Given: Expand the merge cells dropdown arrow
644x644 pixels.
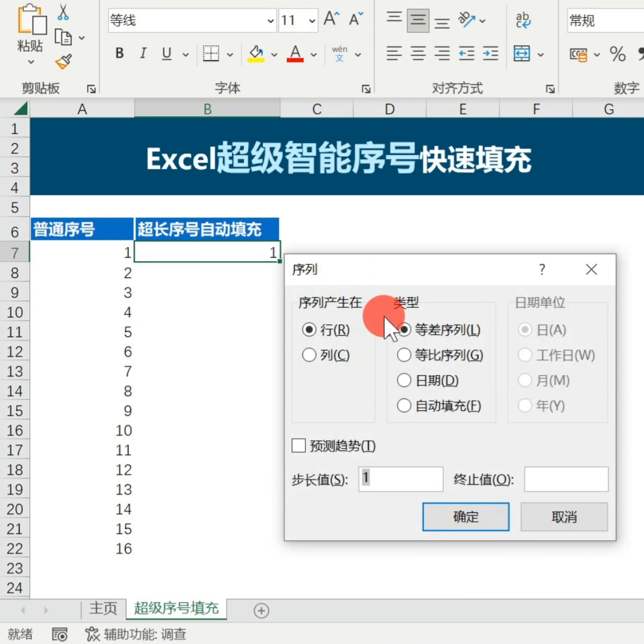Looking at the screenshot, I should click(540, 54).
